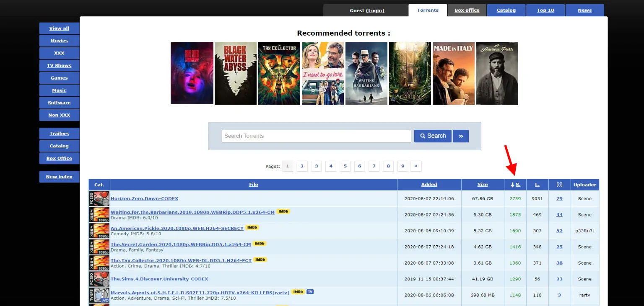The height and width of the screenshot is (306, 644).
Task: Open An.American.Pickle.2020.1080p torrent link
Action: click(177, 228)
